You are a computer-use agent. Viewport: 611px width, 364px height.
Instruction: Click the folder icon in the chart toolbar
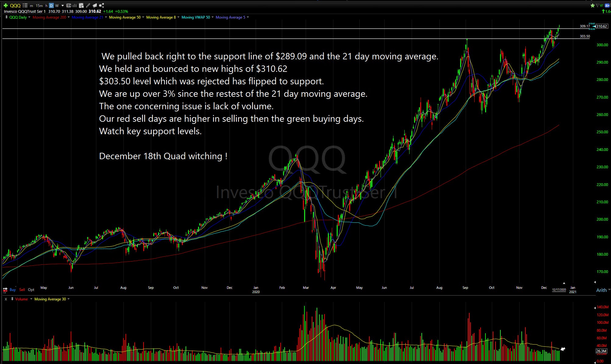[x=95, y=5]
